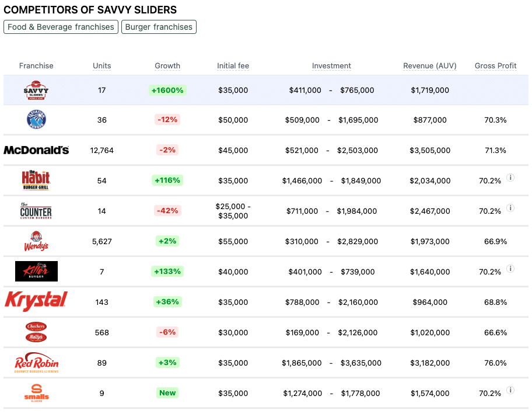Screen dimensions: 532x417
Task: Click the $1,640,000 revenue value
Action: coord(430,272)
